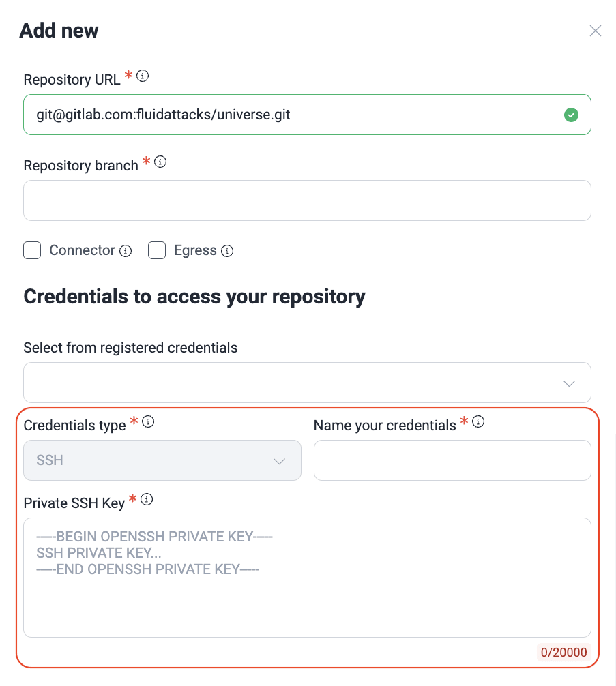This screenshot has height=686, width=616.
Task: Open the Credentials type SSH dropdown
Action: [x=162, y=460]
